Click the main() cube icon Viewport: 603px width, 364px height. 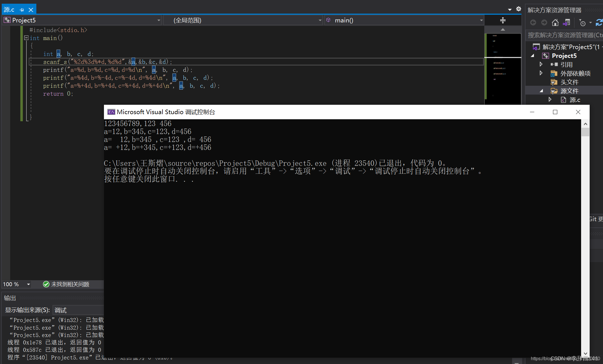pos(328,20)
